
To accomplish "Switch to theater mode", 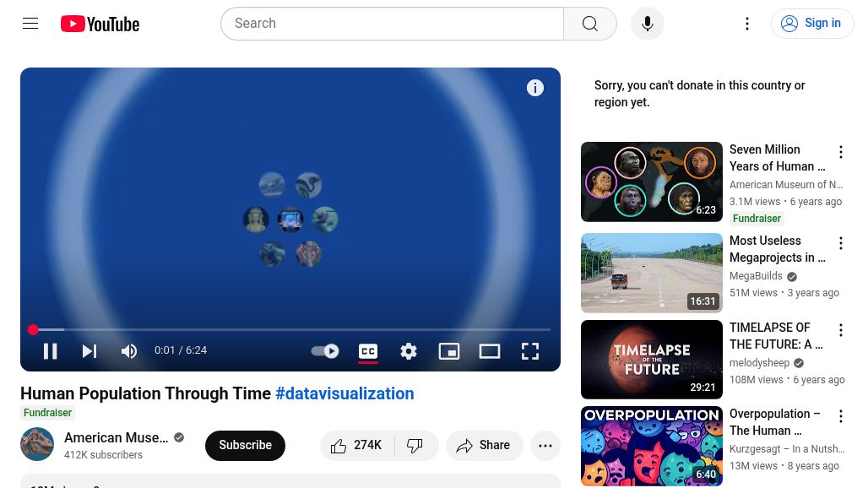I will (490, 350).
